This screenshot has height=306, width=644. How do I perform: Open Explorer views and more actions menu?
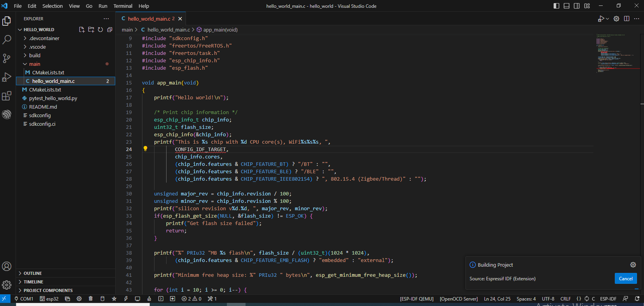pyautogui.click(x=106, y=19)
